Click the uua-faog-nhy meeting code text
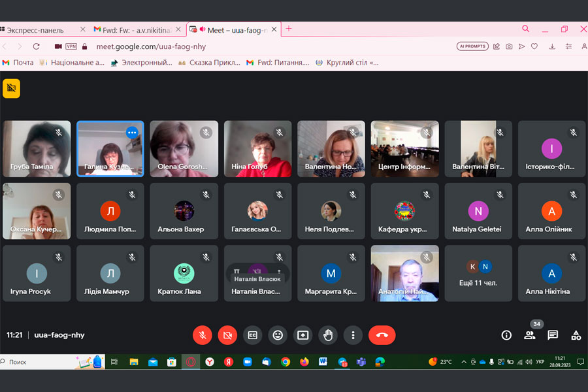 59,335
